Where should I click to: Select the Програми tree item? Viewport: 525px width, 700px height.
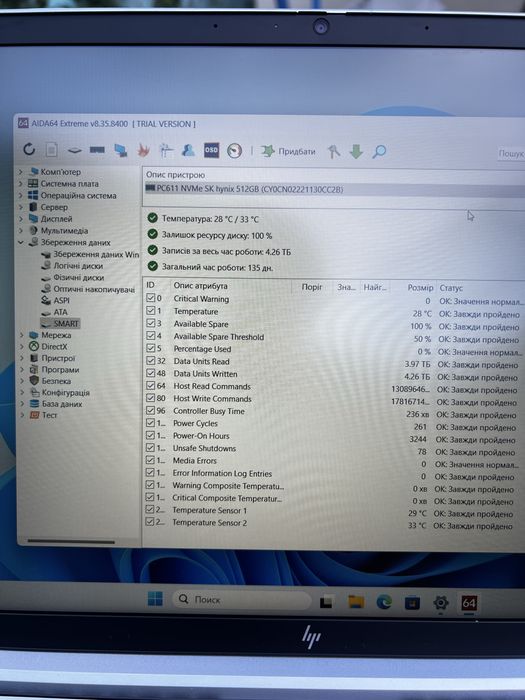[60, 370]
